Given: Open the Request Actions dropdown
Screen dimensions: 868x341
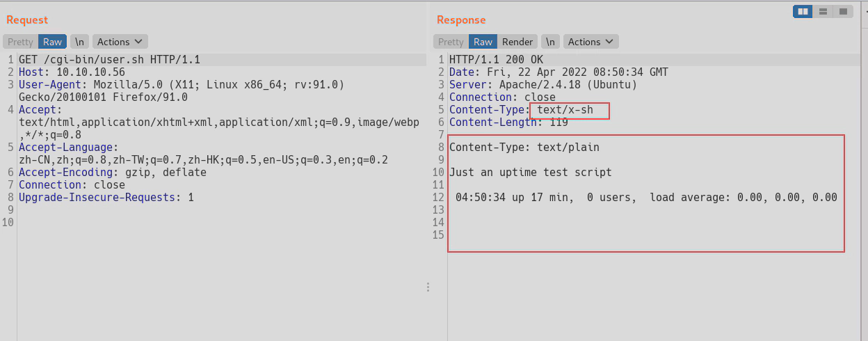Looking at the screenshot, I should pos(120,42).
